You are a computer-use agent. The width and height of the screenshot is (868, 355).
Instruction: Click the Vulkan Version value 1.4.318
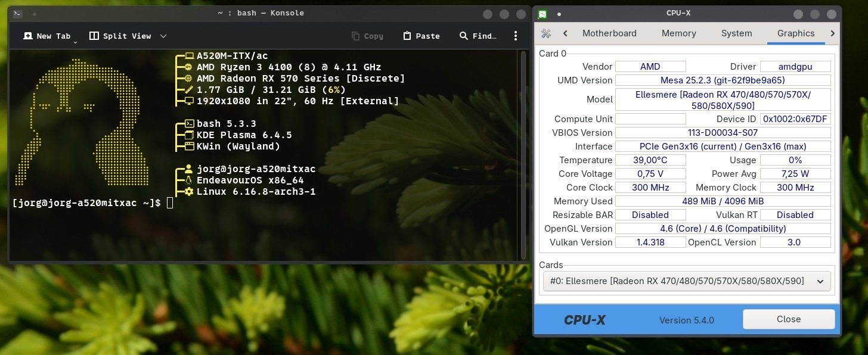650,242
